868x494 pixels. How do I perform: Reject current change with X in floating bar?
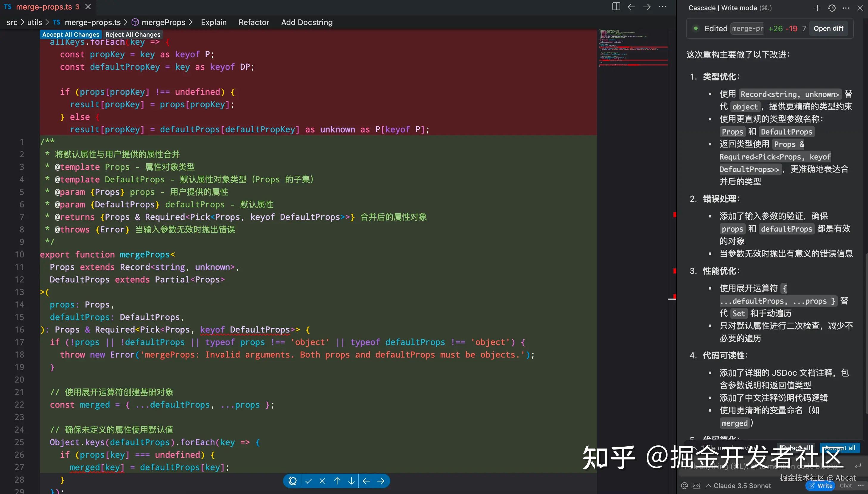coord(322,481)
